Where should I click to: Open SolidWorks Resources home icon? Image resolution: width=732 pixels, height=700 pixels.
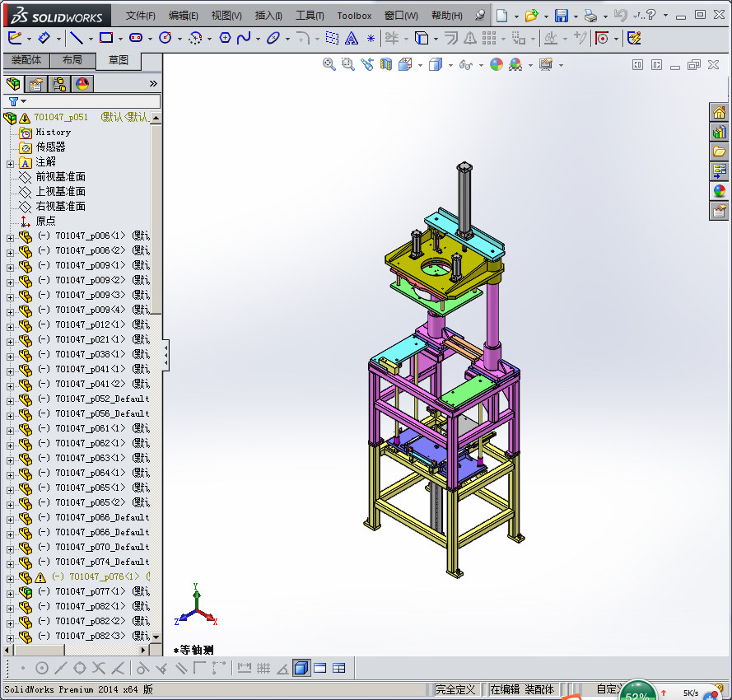[x=719, y=112]
